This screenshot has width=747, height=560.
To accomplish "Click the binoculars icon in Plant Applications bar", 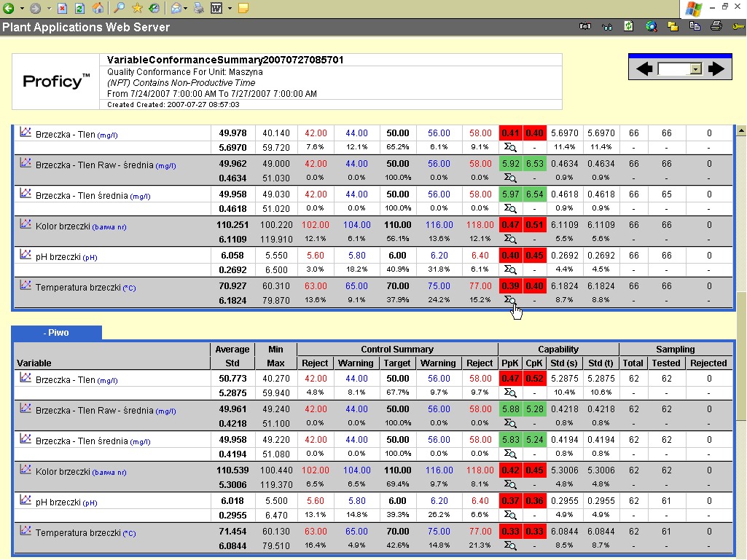I will point(607,27).
